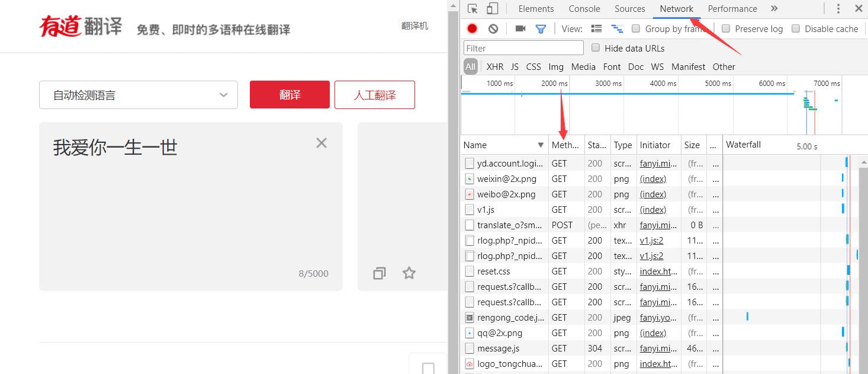This screenshot has height=374, width=868.
Task: Check the Hide data URLs box
Action: [596, 48]
